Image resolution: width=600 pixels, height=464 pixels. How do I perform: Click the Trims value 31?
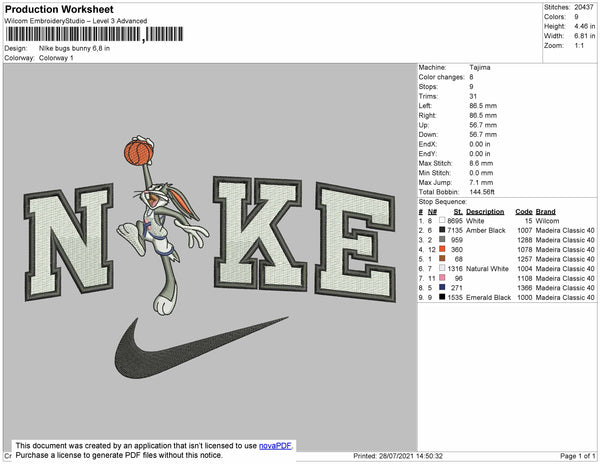tap(473, 96)
